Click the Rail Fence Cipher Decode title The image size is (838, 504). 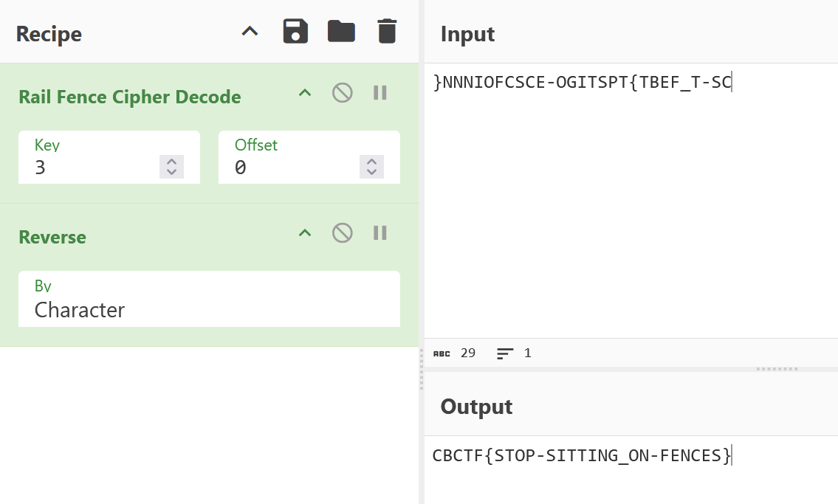click(130, 97)
